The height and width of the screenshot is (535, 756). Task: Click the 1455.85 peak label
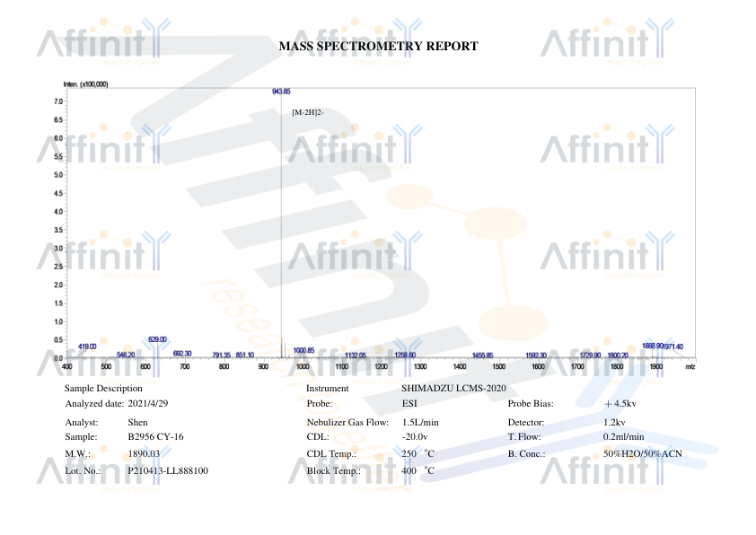[483, 355]
